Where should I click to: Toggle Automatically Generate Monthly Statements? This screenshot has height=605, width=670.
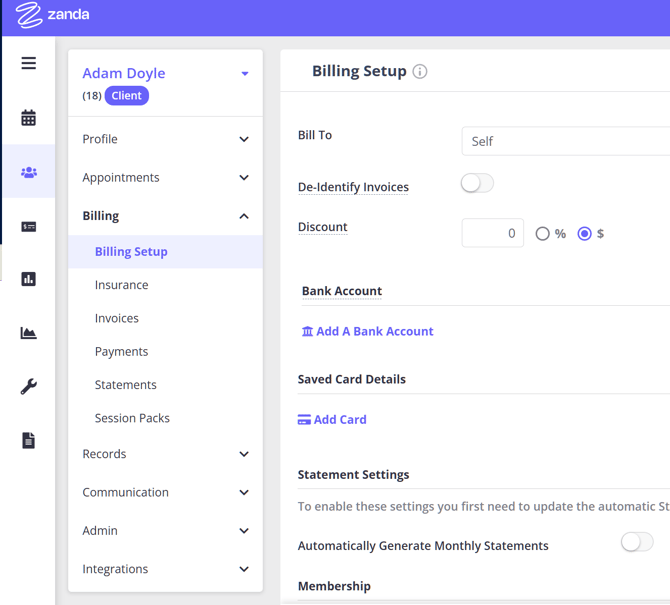coord(637,542)
